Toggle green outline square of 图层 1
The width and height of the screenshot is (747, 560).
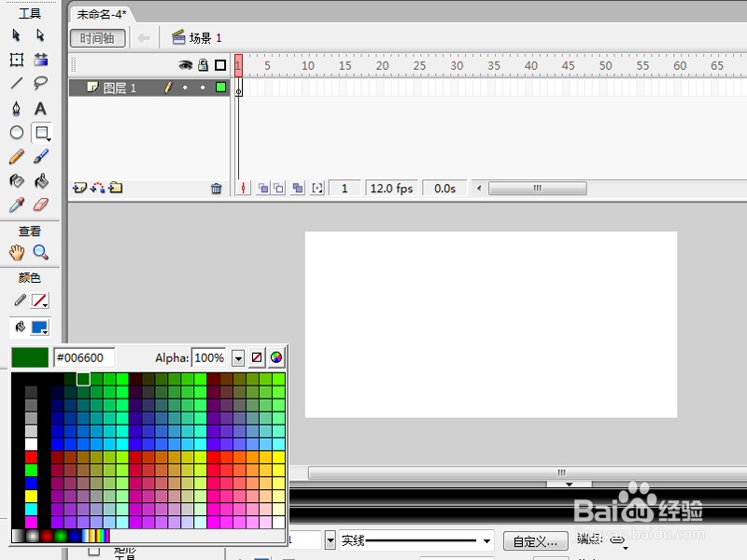tap(220, 87)
